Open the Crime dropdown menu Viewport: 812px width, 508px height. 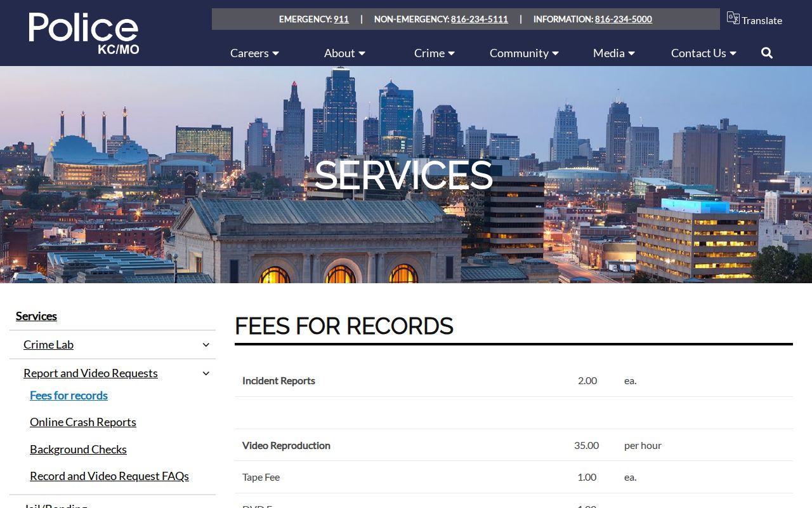click(435, 53)
